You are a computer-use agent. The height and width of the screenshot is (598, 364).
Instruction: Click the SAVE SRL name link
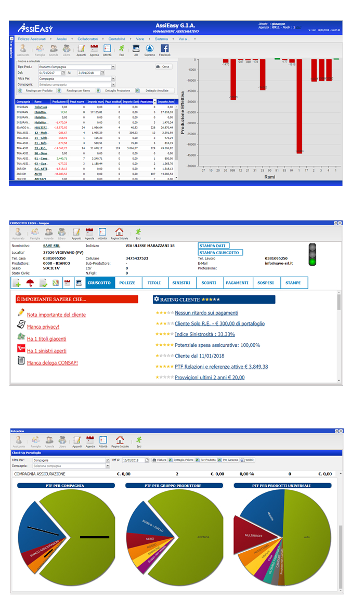pos(51,246)
